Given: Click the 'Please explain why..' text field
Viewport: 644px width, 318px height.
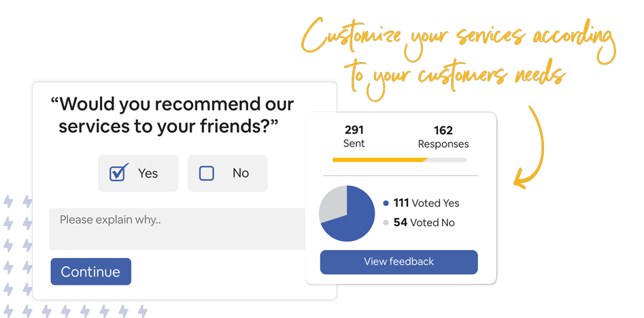Looking at the screenshot, I should coord(177,228).
